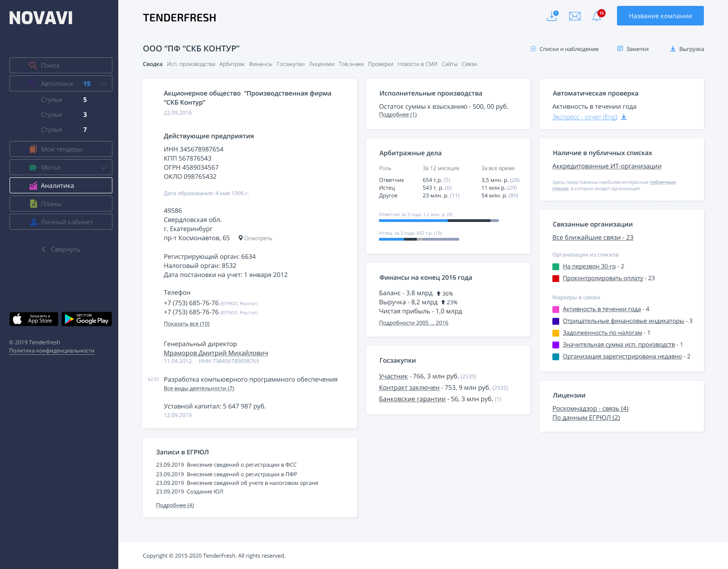Show all phones via Показать все (10)

coord(187,324)
